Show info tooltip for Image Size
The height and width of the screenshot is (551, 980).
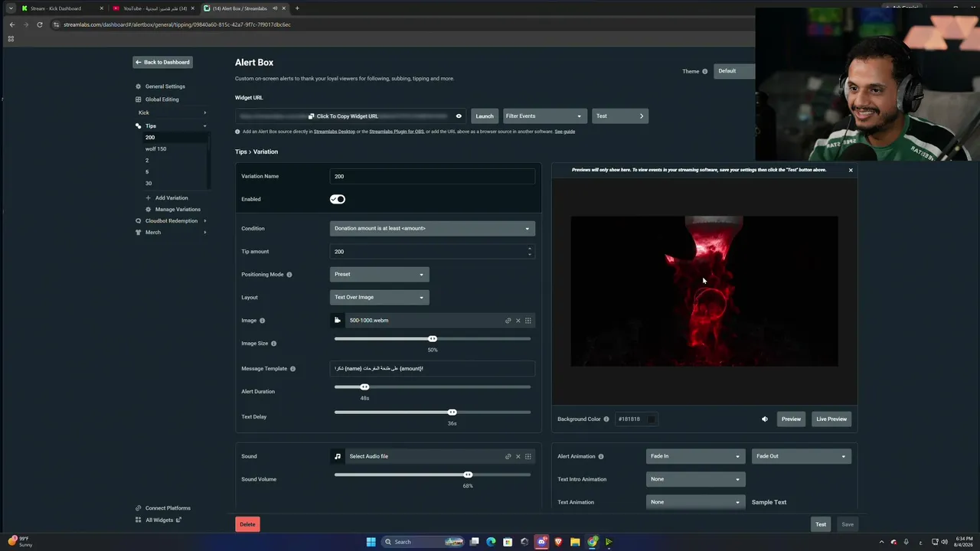274,344
